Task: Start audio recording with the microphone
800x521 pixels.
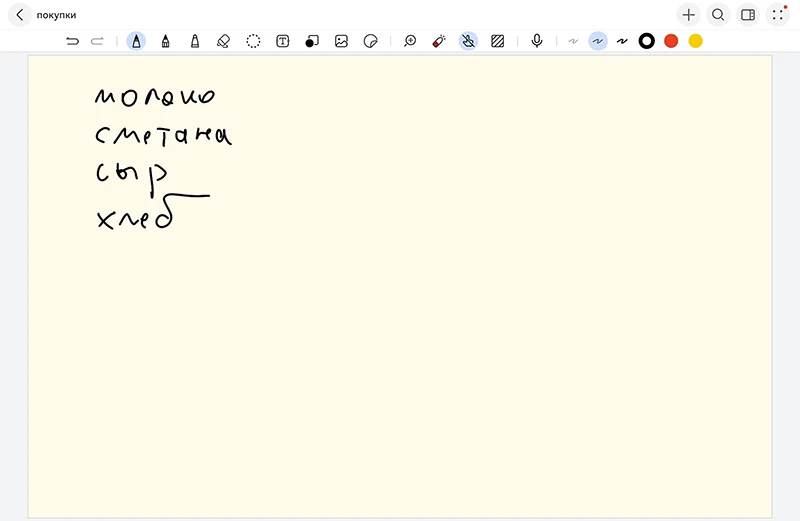Action: coord(537,41)
